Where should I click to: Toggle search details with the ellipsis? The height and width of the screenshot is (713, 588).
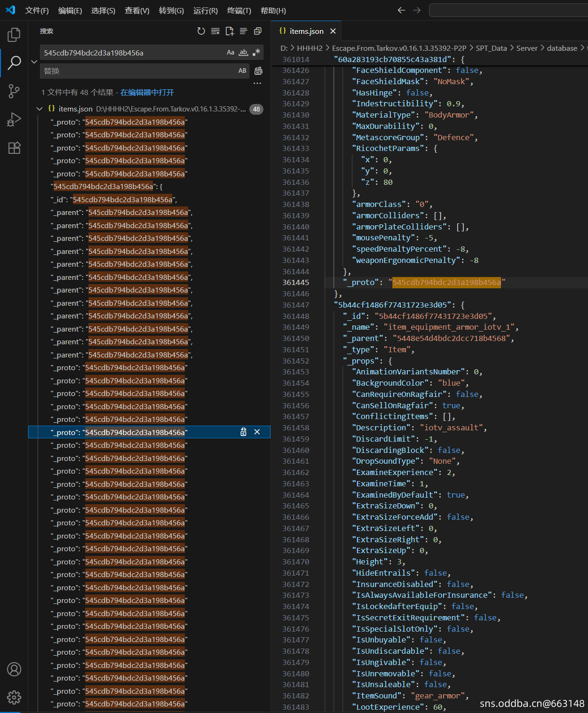coord(257,83)
